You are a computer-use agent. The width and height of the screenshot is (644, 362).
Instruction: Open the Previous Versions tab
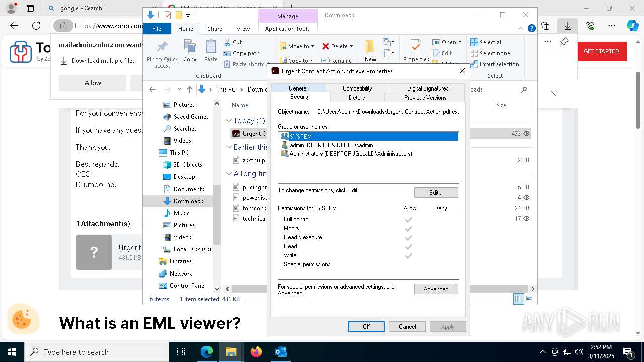(425, 98)
